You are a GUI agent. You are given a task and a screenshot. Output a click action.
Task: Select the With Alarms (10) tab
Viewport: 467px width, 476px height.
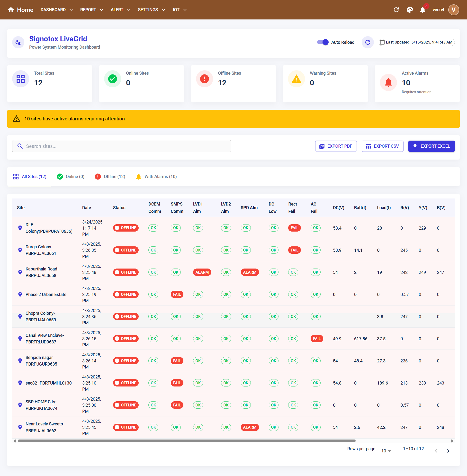(156, 177)
